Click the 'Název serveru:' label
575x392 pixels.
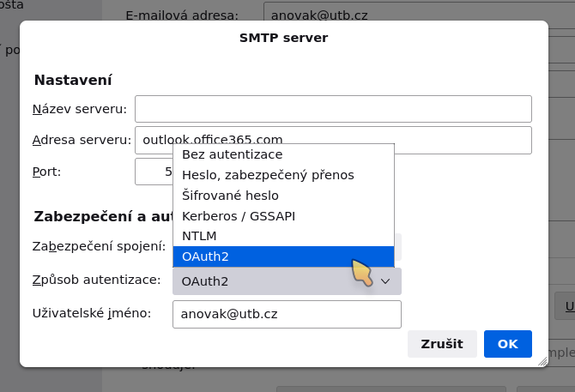79,109
